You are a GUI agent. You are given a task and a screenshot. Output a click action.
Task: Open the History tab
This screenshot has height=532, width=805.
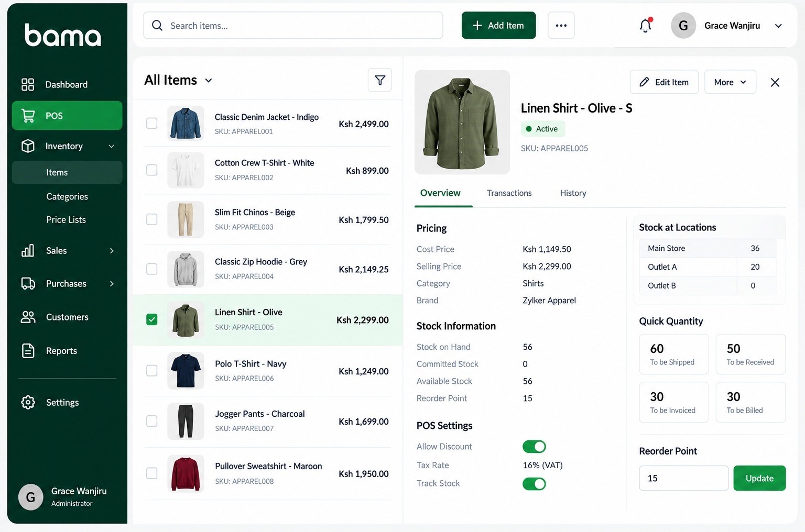pyautogui.click(x=573, y=193)
